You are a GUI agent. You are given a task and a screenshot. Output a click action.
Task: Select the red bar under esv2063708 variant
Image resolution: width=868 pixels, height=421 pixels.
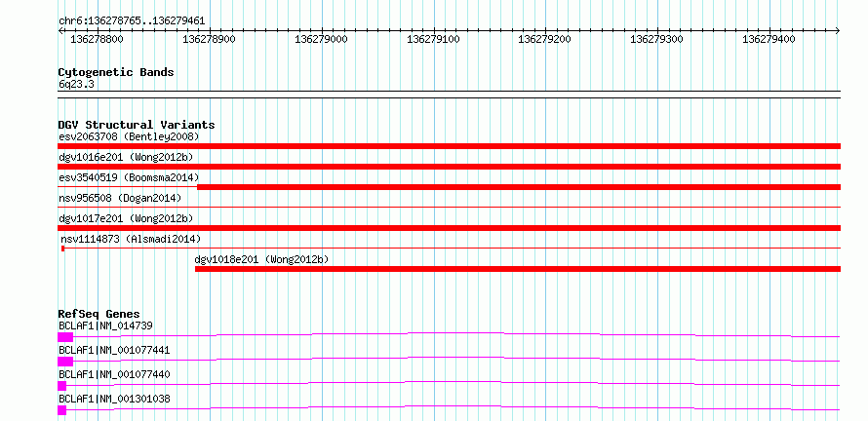pos(449,146)
